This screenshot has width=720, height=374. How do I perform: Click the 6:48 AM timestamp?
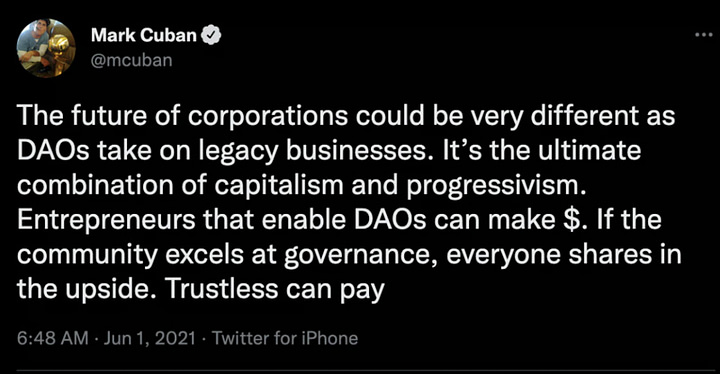coord(52,338)
